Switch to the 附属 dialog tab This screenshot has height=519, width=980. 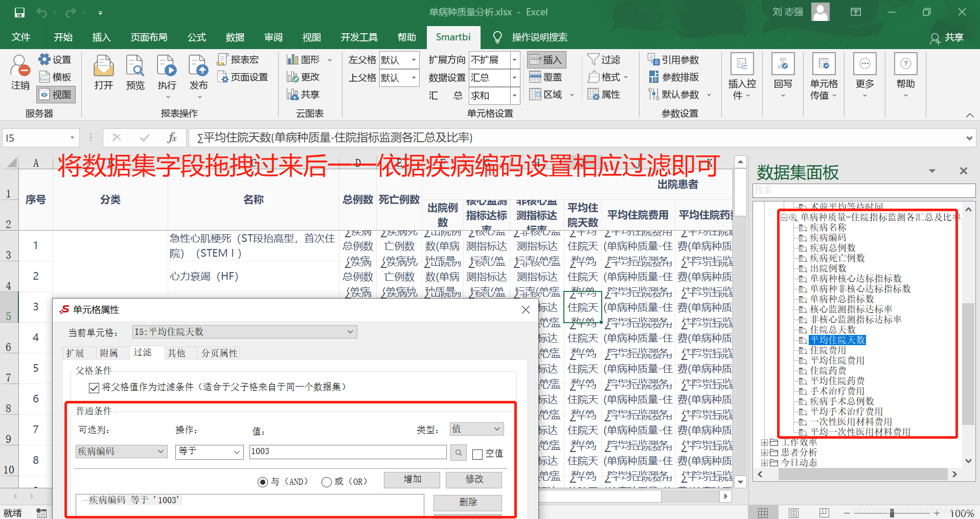click(109, 353)
